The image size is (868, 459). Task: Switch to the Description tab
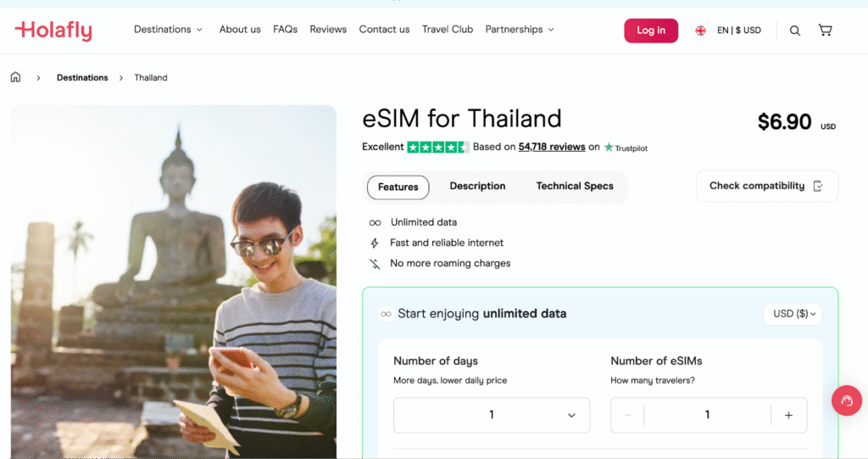pyautogui.click(x=477, y=187)
